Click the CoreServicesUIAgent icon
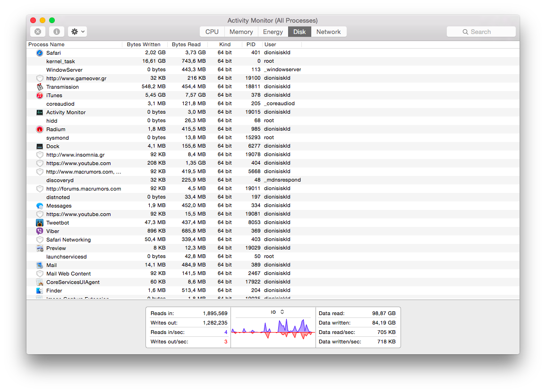Viewport: 546px width, 392px height. click(x=40, y=282)
